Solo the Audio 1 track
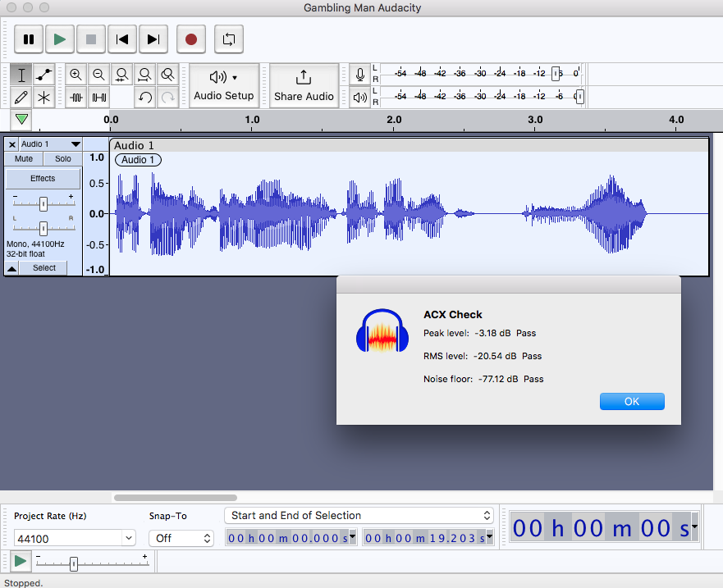 [62, 159]
